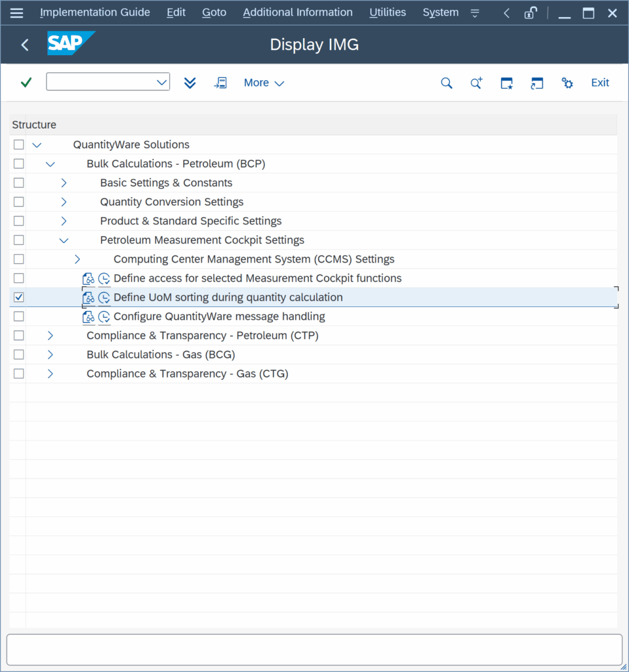
Task: Expand Compliance & Transparency - Gas node
Action: [x=50, y=373]
